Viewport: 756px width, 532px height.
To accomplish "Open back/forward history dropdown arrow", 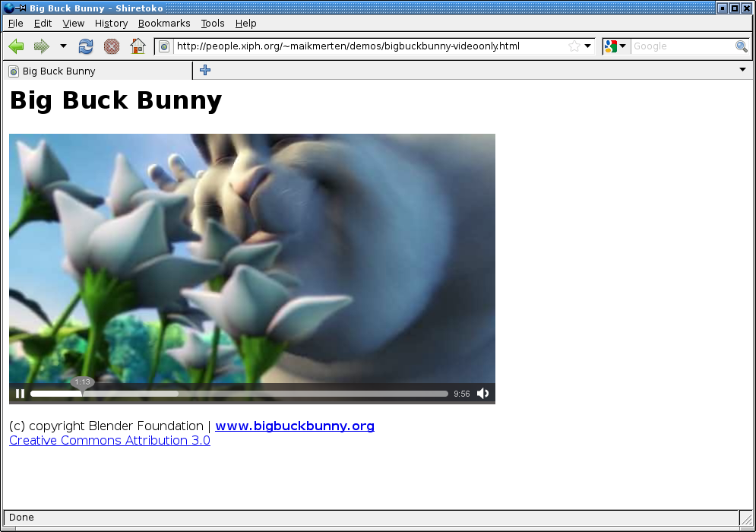I will tap(63, 46).
